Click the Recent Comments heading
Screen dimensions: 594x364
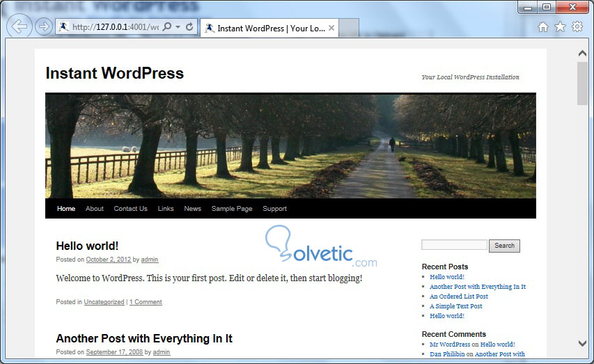click(454, 334)
